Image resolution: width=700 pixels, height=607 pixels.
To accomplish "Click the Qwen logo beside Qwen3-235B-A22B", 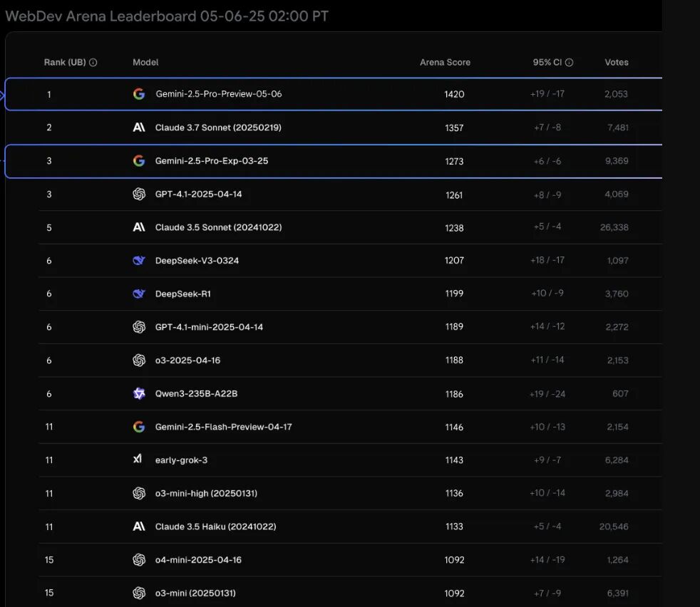I will coord(139,394).
